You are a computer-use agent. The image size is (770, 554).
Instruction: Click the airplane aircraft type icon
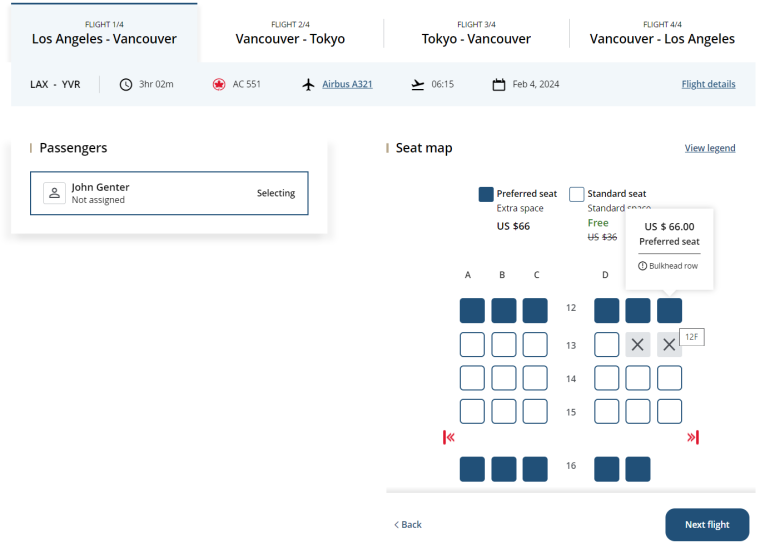click(x=309, y=85)
